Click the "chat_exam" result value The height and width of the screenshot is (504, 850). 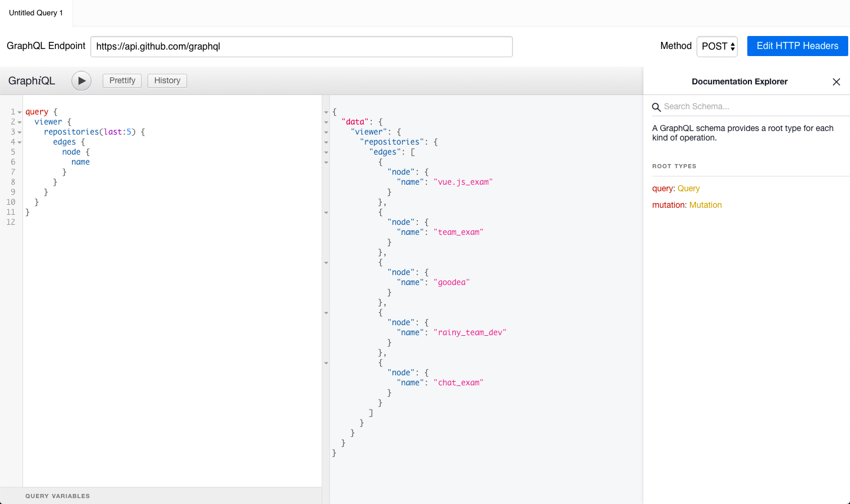(459, 383)
